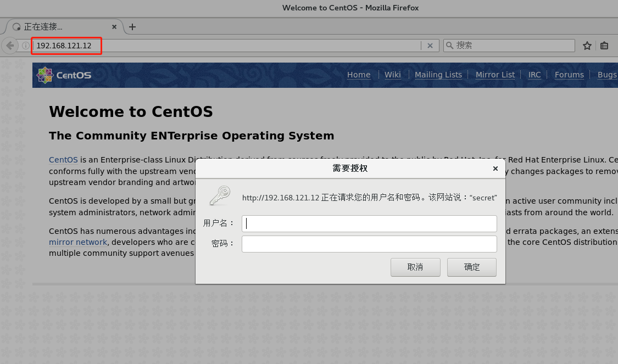
Task: Open the Wiki navigation link
Action: [393, 75]
